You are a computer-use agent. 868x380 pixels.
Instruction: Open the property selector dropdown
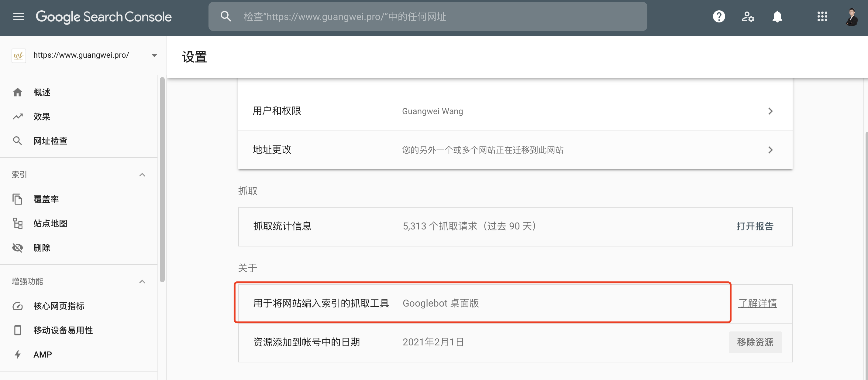pyautogui.click(x=154, y=55)
